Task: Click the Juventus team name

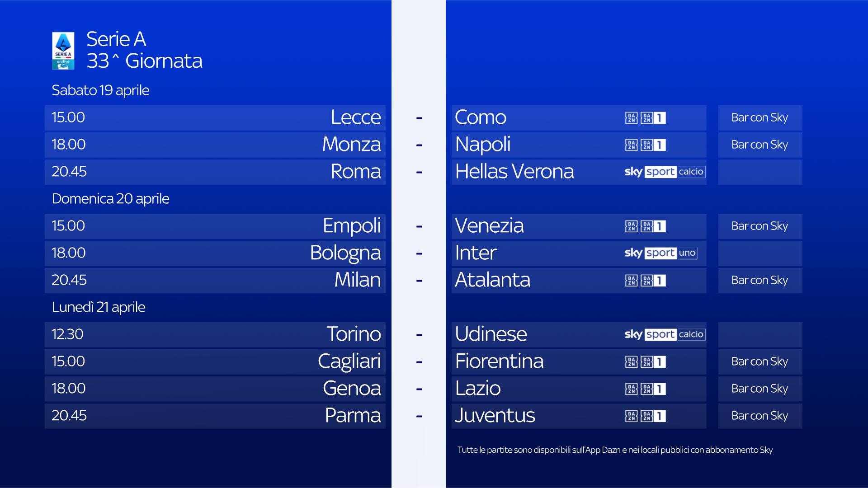Action: click(x=495, y=416)
